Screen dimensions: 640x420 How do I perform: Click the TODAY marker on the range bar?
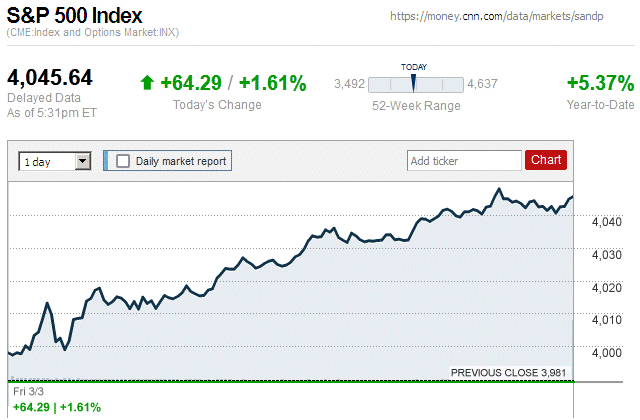[x=413, y=82]
